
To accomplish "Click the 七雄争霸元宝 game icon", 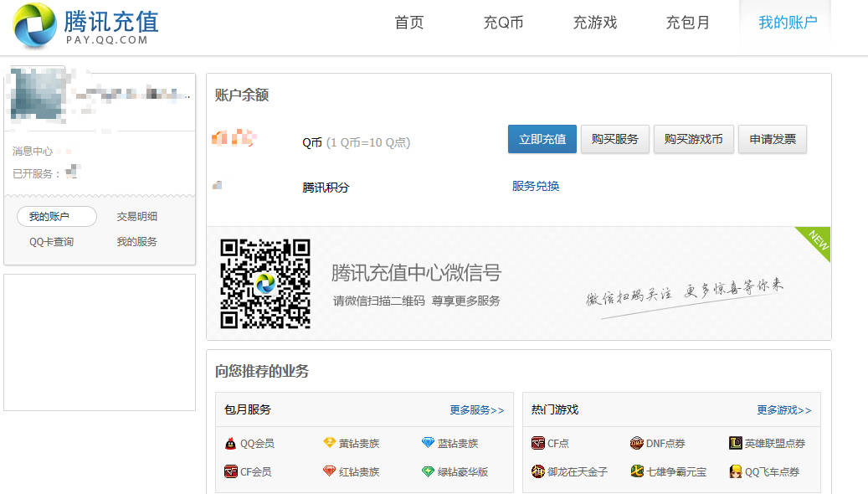I will point(637,471).
